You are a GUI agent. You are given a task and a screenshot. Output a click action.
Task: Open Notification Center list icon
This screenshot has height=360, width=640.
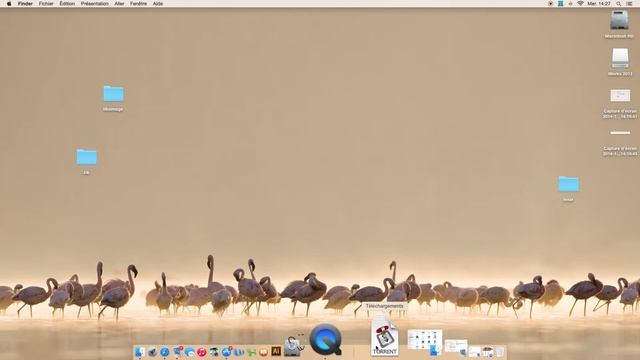pos(630,3)
